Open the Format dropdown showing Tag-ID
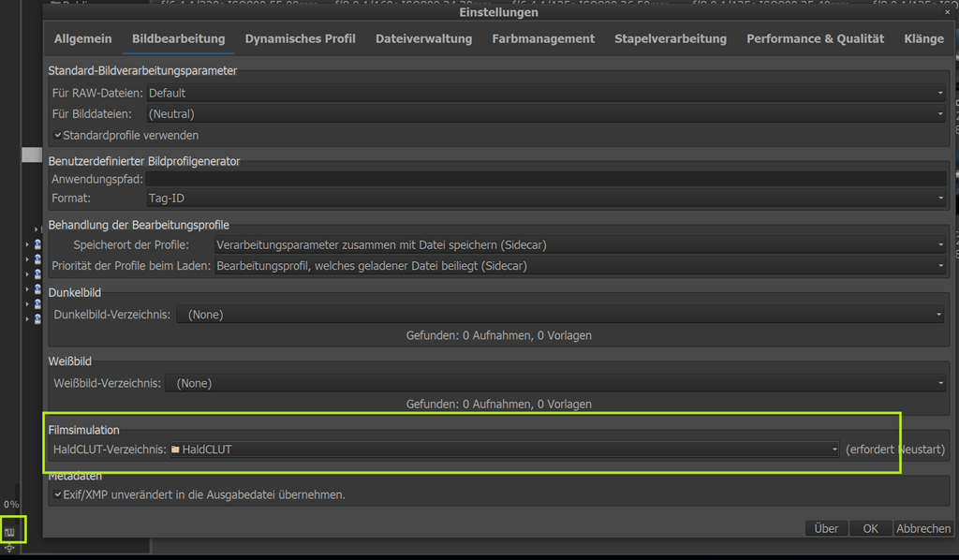The image size is (959, 560). (546, 199)
